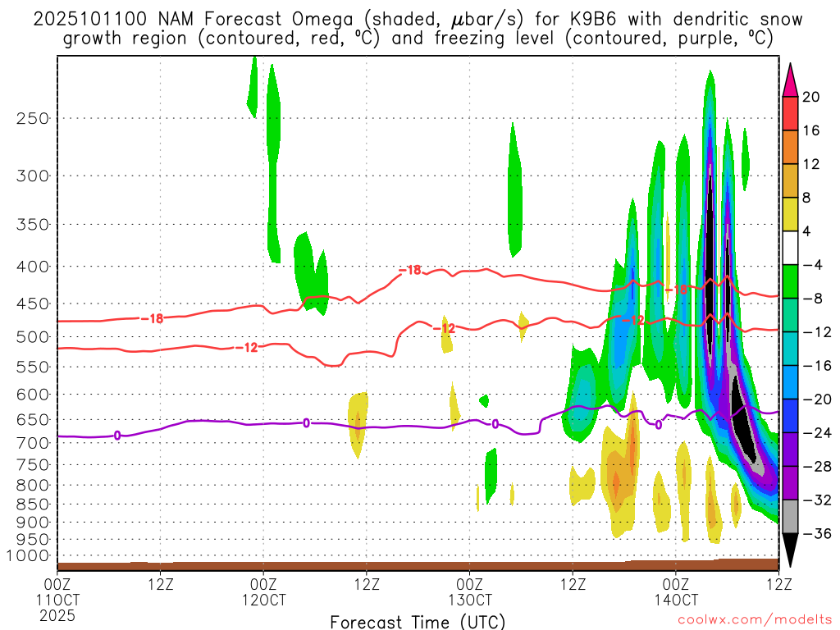Image resolution: width=840 pixels, height=630 pixels.
Task: Click the colorbar label -32
Action: coord(817,500)
